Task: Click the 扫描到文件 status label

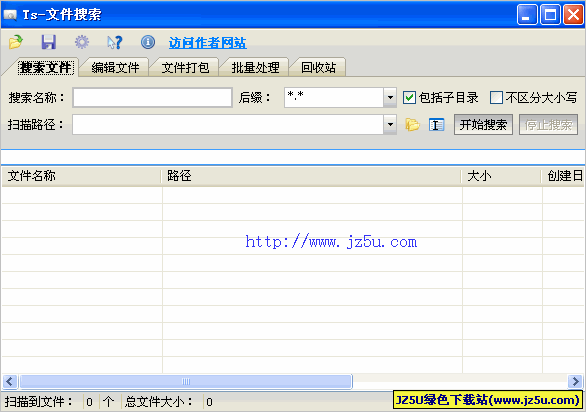Action: click(x=38, y=402)
